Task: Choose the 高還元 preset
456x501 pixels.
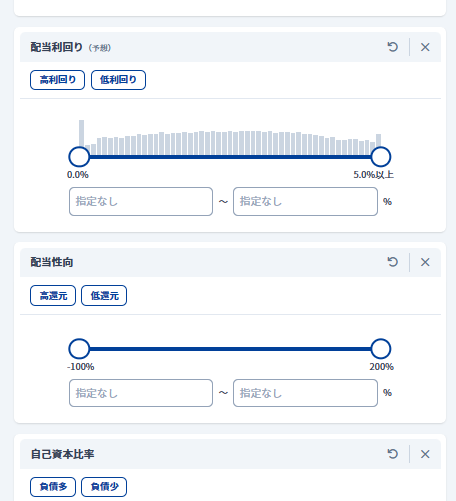Action: 53,295
